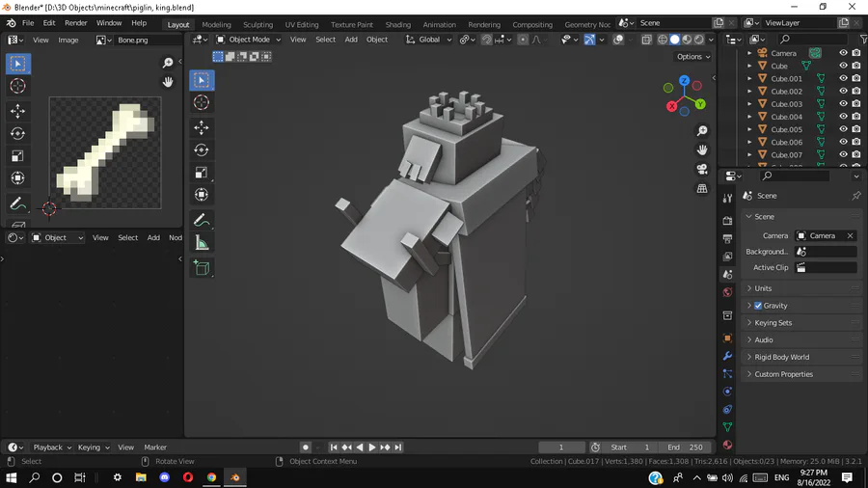The width and height of the screenshot is (868, 488).
Task: Click the Bone.png image name field
Action: pos(148,40)
